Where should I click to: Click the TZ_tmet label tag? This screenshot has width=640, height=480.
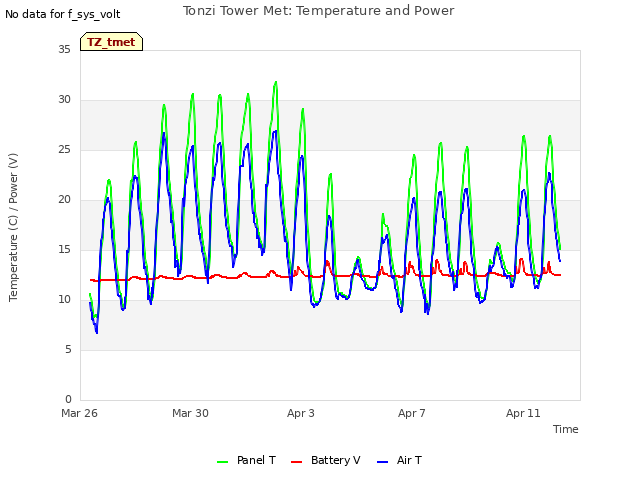(x=111, y=42)
